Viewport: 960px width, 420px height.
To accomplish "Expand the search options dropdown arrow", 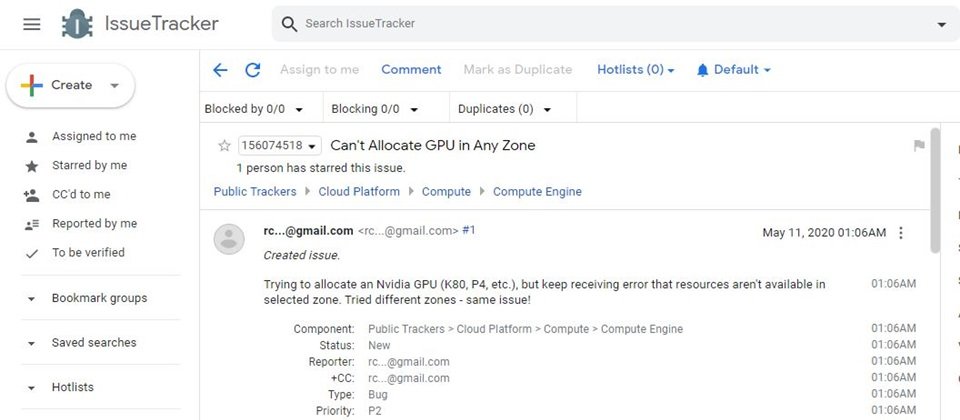I will click(942, 24).
